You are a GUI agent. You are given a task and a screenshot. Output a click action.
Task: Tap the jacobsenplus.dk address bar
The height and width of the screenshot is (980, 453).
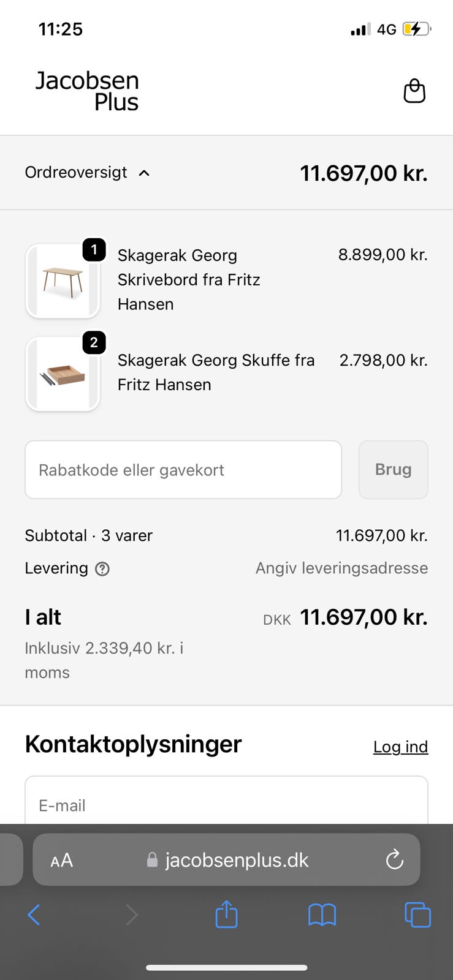coord(236,860)
